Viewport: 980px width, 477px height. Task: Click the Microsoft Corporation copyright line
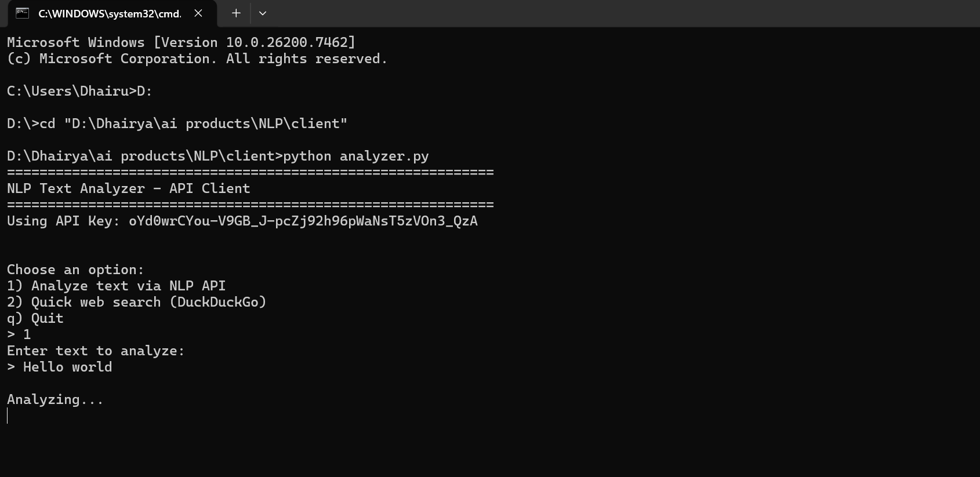pos(197,59)
